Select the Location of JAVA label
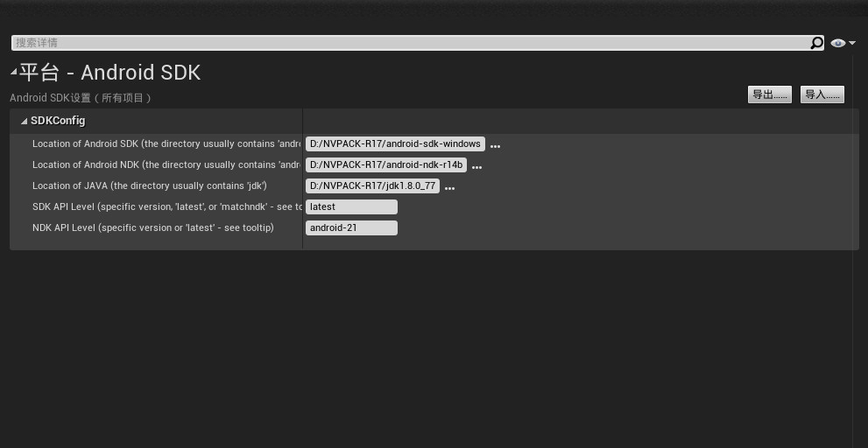Image resolution: width=868 pixels, height=448 pixels. click(x=149, y=185)
